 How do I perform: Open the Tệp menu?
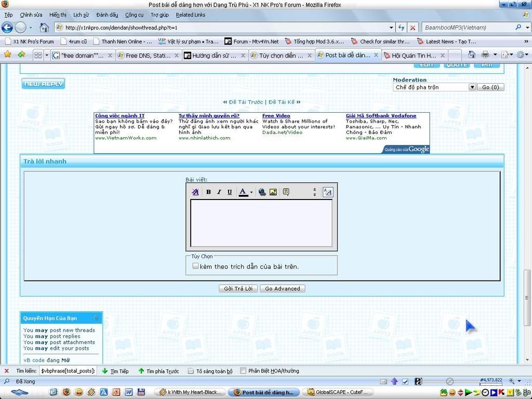8,15
